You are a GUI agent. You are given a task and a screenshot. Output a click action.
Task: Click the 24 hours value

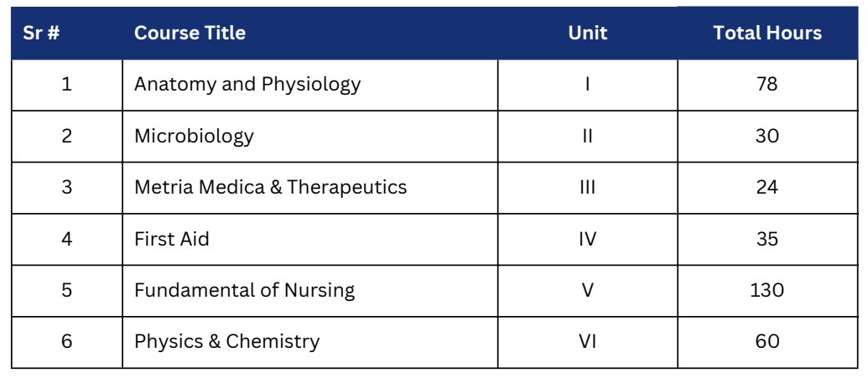click(767, 188)
